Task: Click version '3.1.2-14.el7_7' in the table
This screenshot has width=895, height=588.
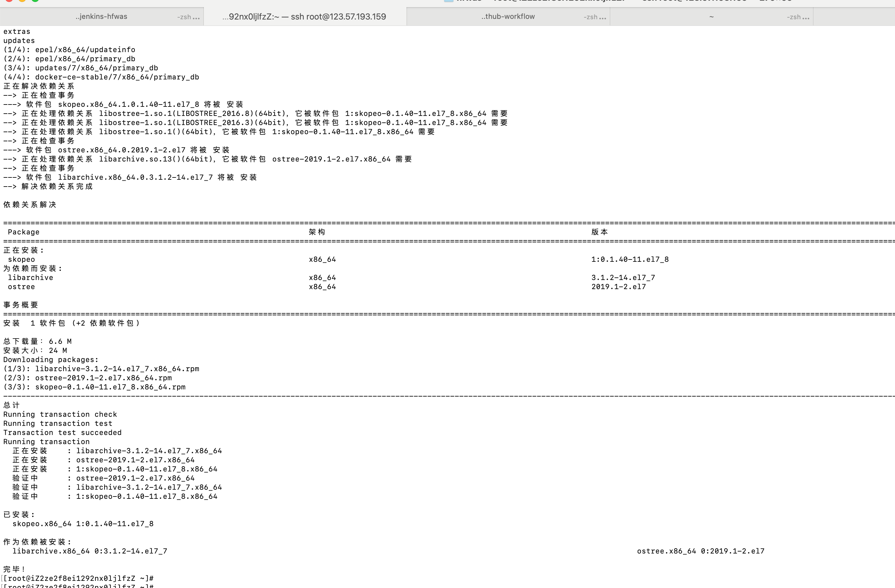Action: coord(623,277)
